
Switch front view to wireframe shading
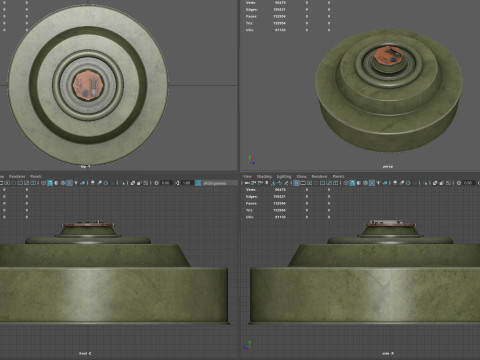click(43, 183)
